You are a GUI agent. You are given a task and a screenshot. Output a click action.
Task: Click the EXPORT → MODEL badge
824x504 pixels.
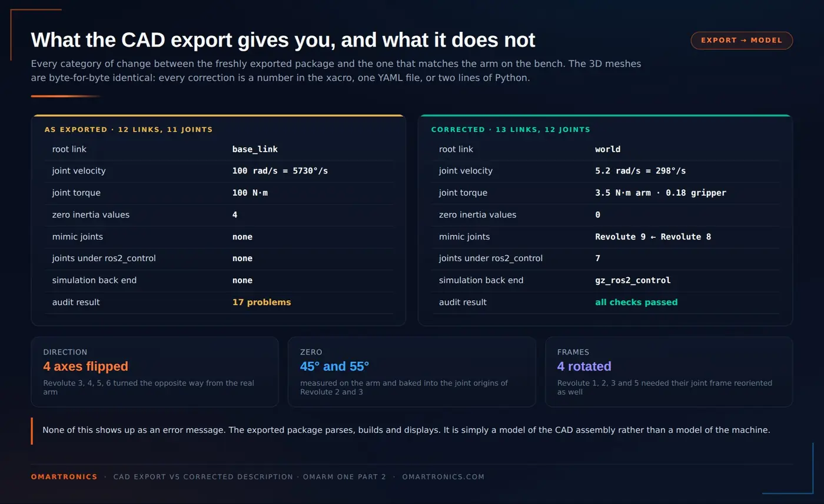click(x=742, y=41)
